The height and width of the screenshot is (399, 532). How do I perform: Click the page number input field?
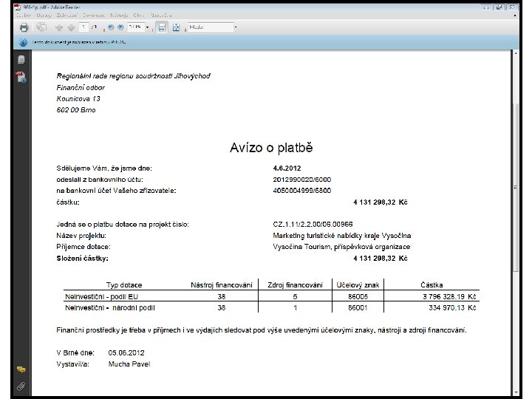coord(83,27)
